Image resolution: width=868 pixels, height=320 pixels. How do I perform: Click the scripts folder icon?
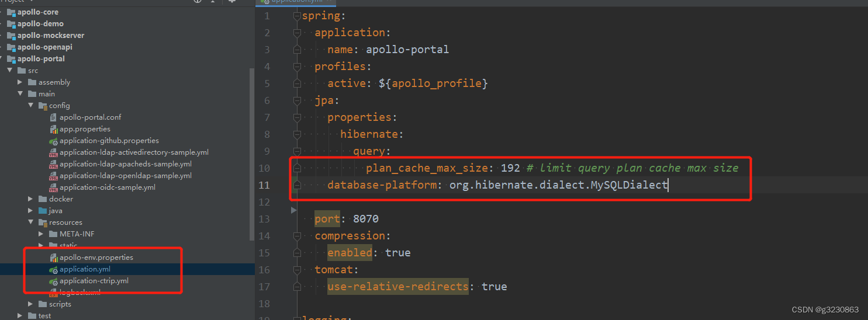coord(43,304)
